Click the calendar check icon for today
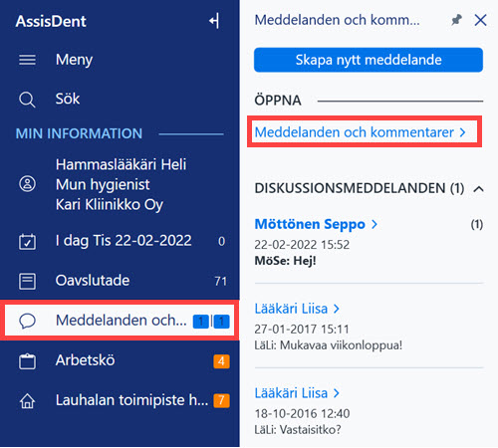Viewport: 498px width, 448px height. [27, 241]
